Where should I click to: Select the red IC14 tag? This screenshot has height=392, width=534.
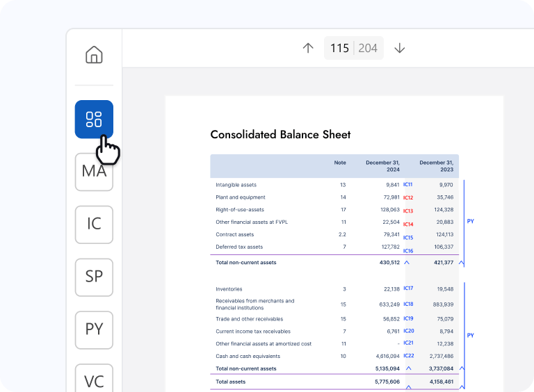[x=408, y=224]
